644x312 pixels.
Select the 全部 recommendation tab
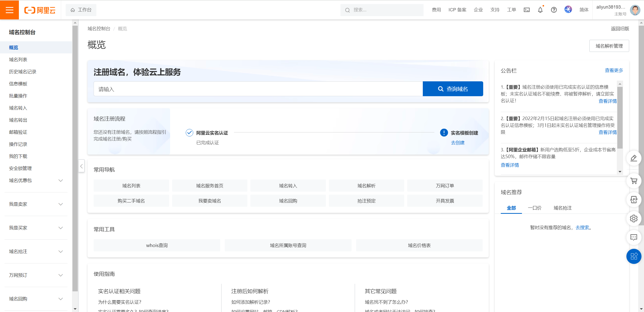(x=511, y=208)
